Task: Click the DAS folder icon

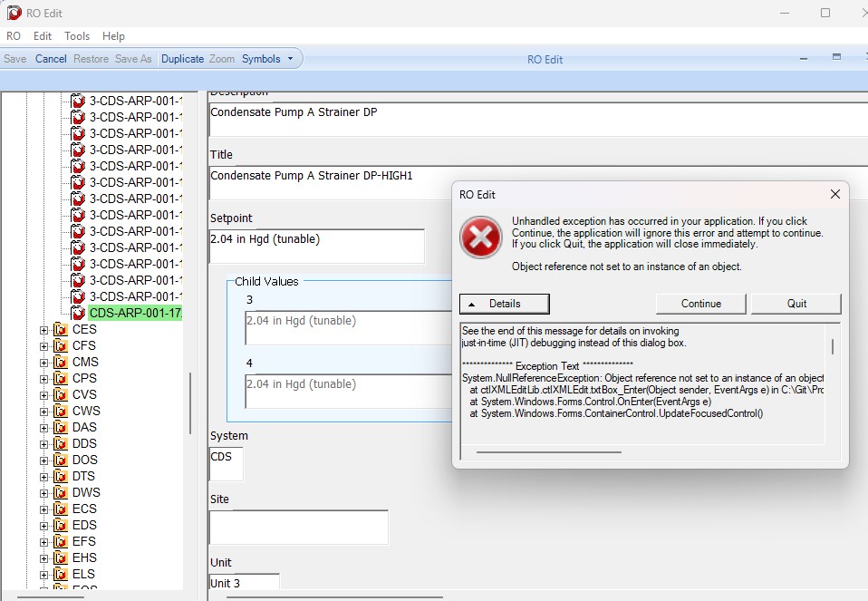Action: (x=61, y=427)
